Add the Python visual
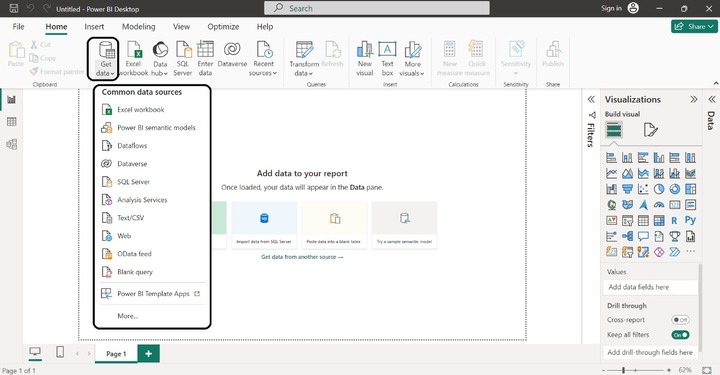Image resolution: width=720 pixels, height=375 pixels. pos(690,220)
